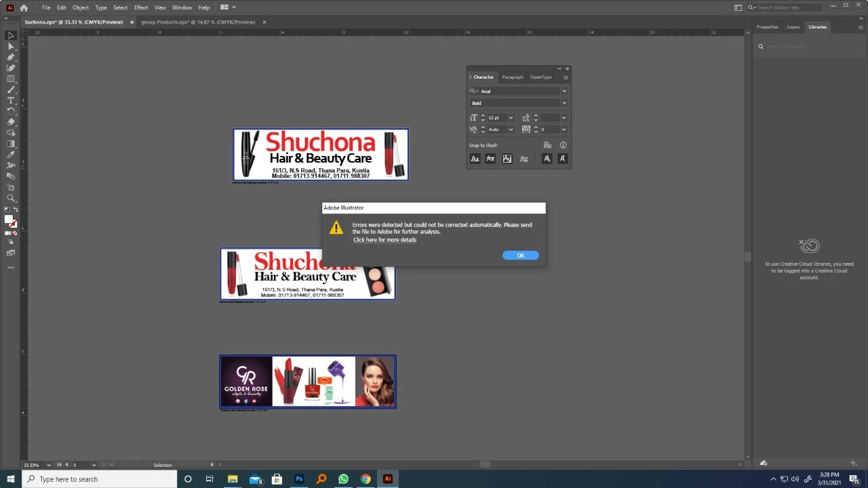
Task: Open the Edit Toolbar three-dots button
Action: tap(11, 267)
